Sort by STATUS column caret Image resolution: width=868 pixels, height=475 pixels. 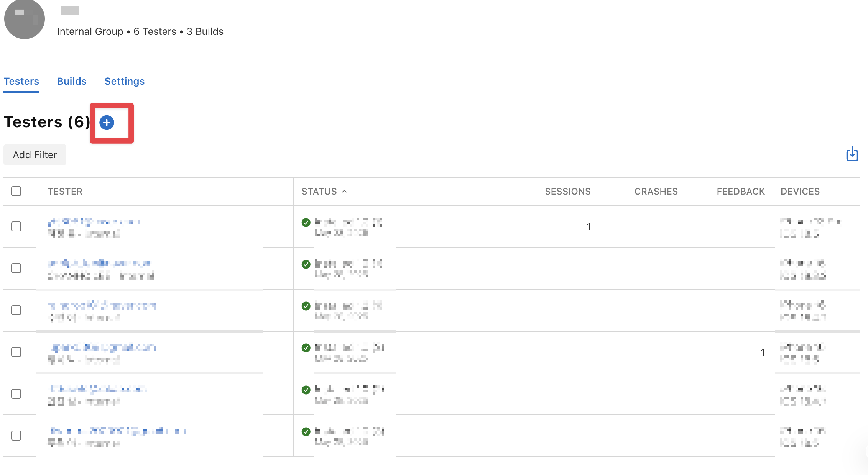point(344,191)
